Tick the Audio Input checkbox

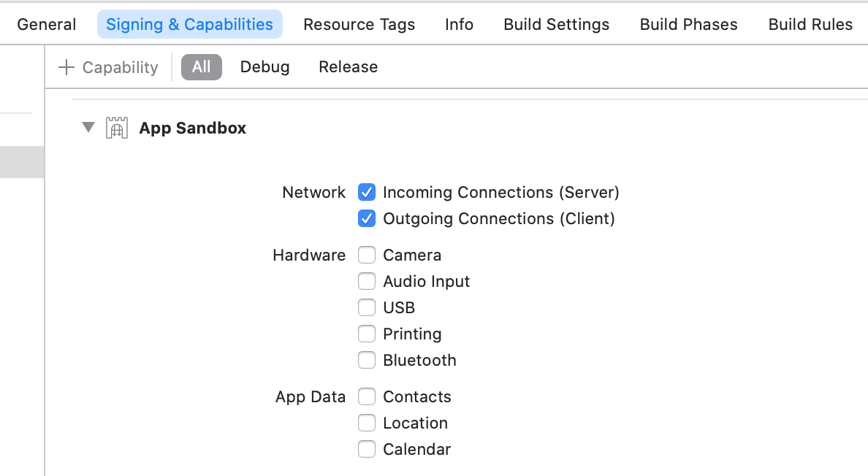[x=367, y=282]
